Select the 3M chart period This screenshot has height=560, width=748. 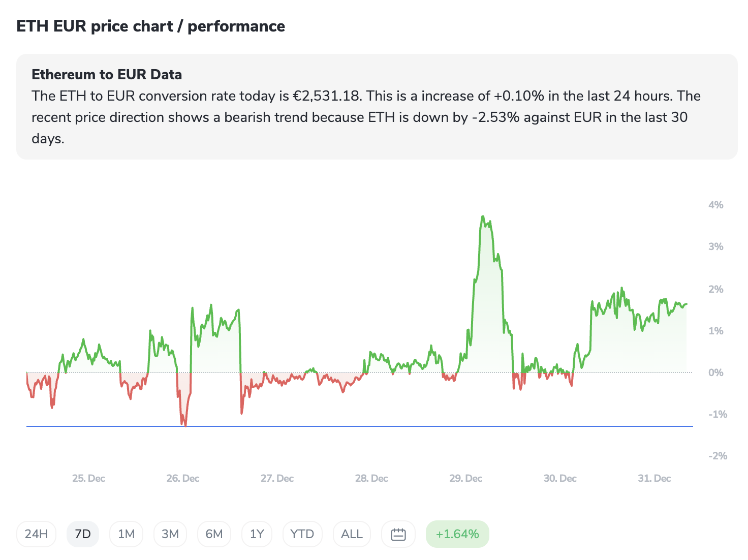pyautogui.click(x=170, y=534)
